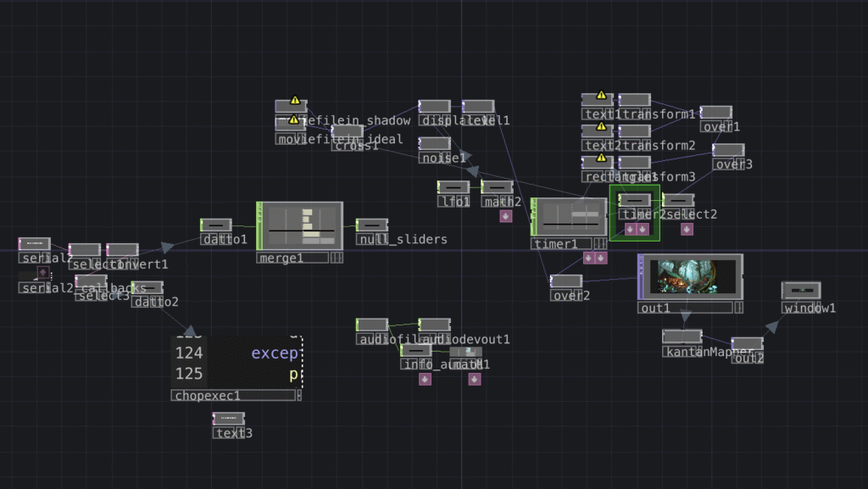Click warning icon on moviefilein_shadow node
The width and height of the screenshot is (868, 489).
pos(295,101)
